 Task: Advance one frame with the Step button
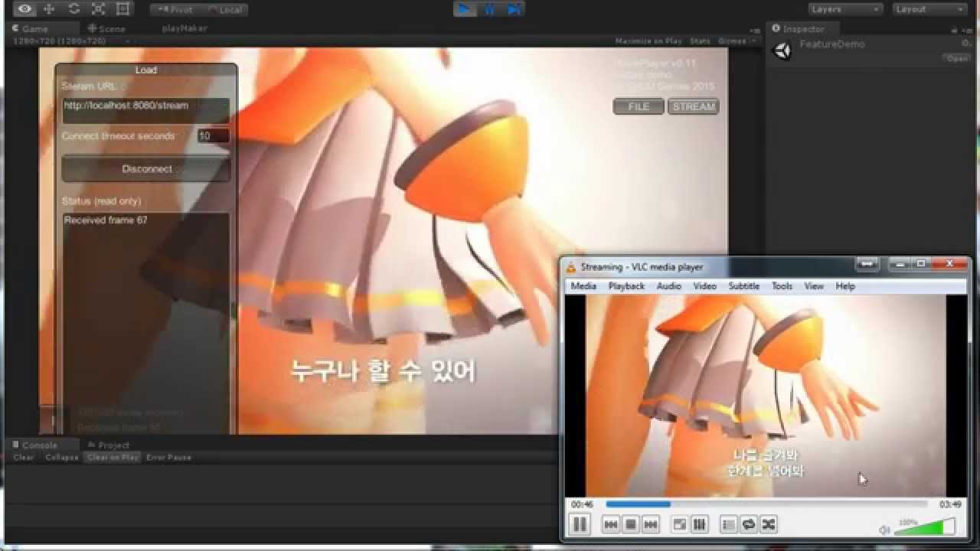[513, 8]
